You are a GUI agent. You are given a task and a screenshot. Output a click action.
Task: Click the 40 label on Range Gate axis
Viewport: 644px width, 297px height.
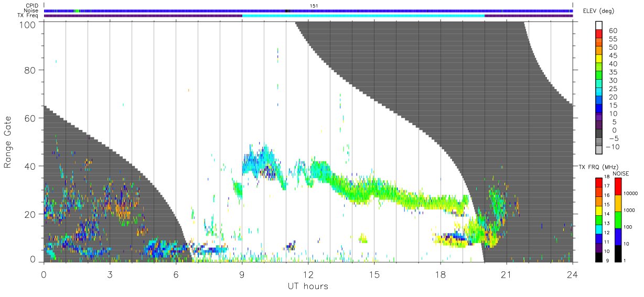click(31, 166)
